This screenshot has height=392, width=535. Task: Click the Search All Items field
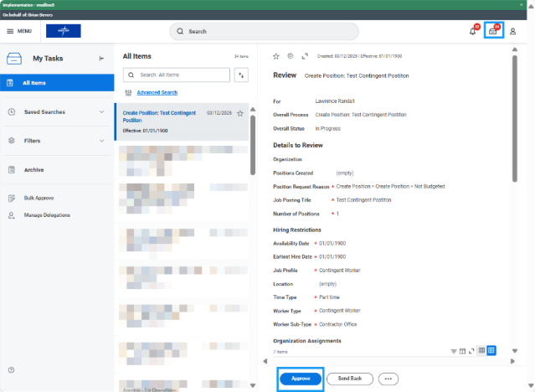(177, 75)
